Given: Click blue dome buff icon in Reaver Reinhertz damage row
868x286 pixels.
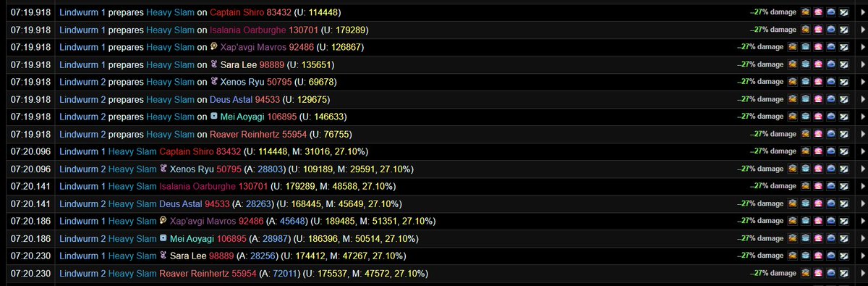Looking at the screenshot, I should (830, 272).
